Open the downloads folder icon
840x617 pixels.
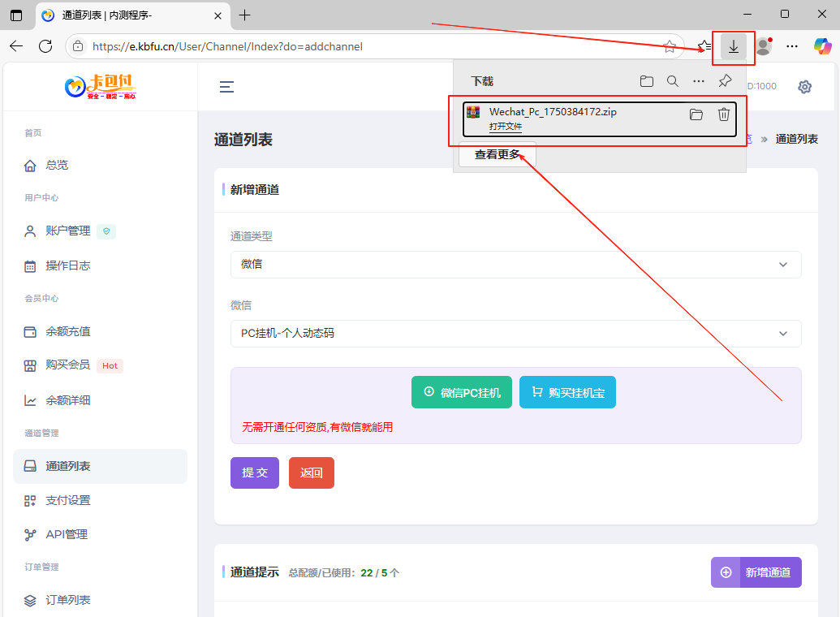pos(646,80)
